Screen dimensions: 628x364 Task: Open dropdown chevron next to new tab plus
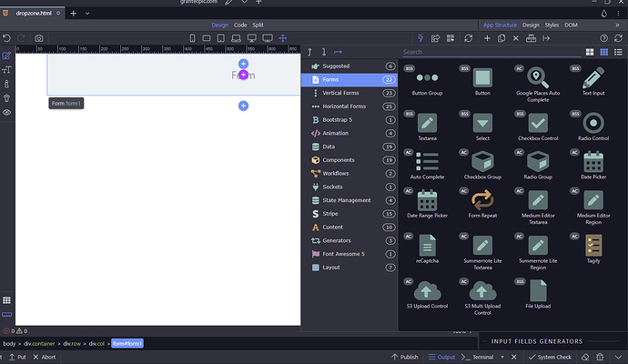(x=87, y=14)
